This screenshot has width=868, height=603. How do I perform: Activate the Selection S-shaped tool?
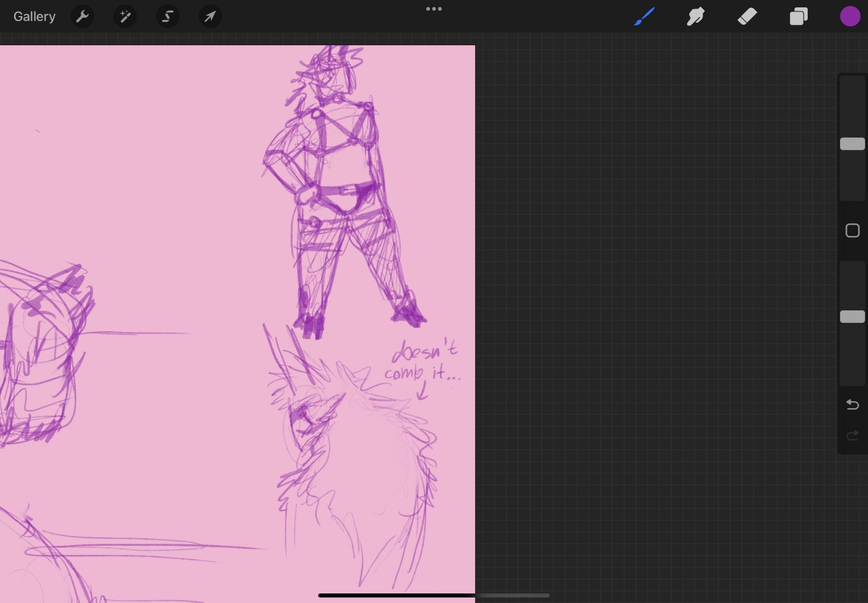coord(168,16)
